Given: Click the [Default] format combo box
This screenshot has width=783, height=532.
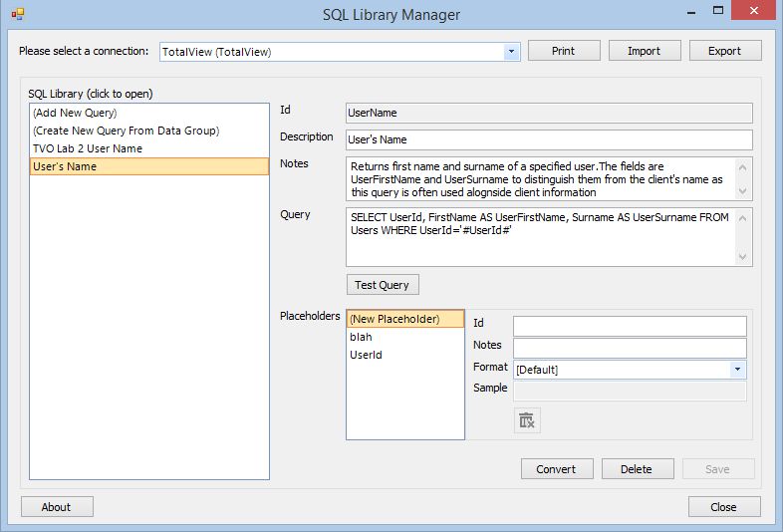Looking at the screenshot, I should [x=630, y=370].
